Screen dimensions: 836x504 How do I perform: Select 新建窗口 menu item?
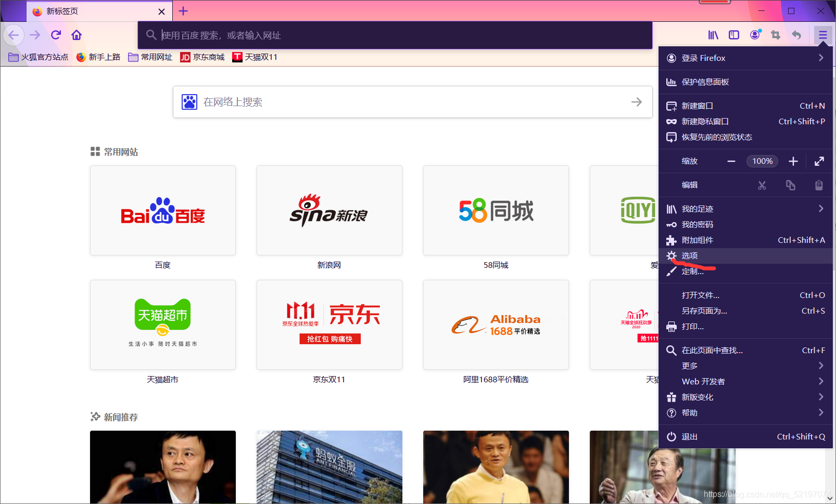click(745, 106)
